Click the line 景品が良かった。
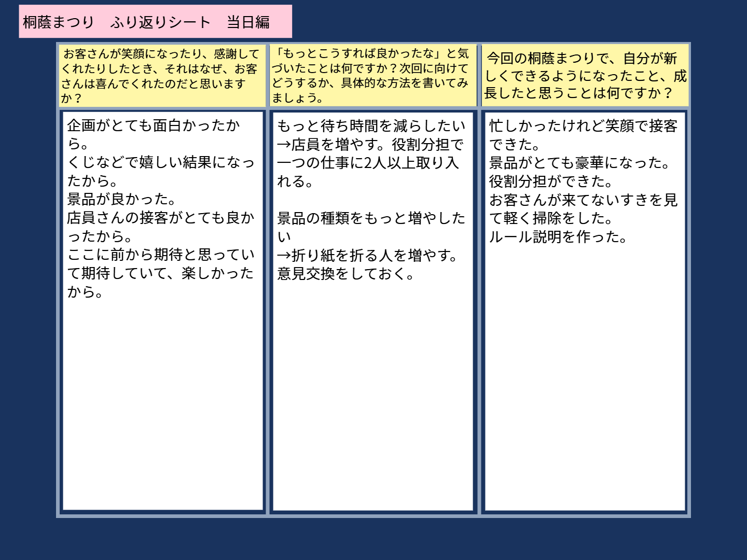 122,200
